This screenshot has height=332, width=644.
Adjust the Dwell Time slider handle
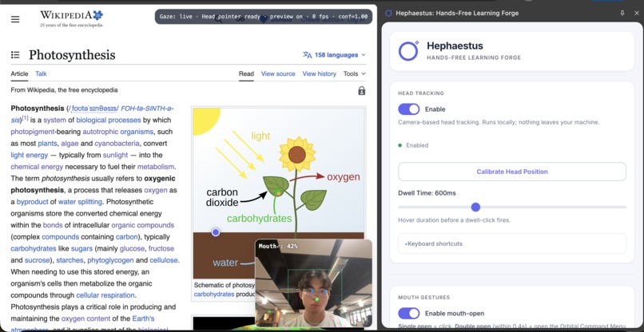475,207
